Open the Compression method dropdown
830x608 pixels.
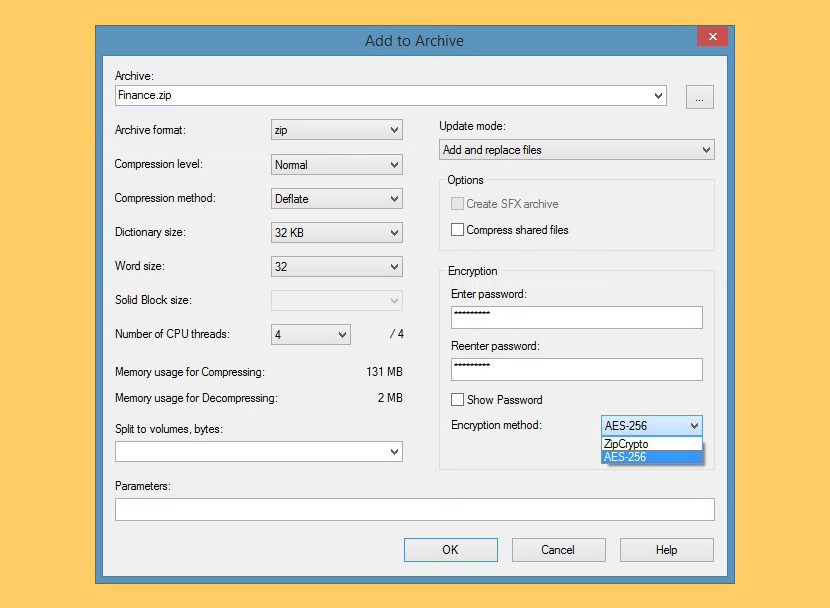tap(337, 198)
